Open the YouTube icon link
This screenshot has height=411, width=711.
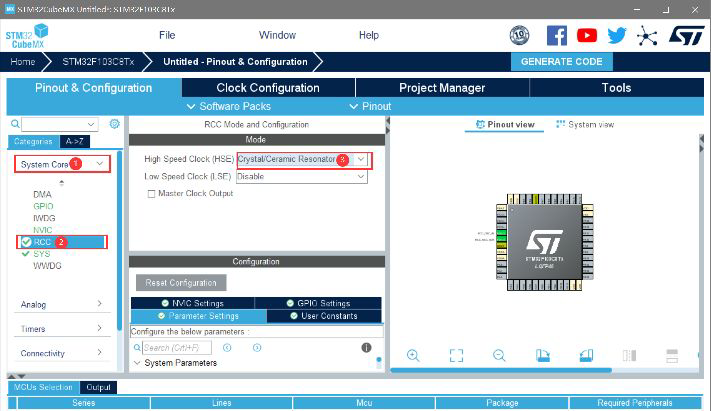pos(587,35)
